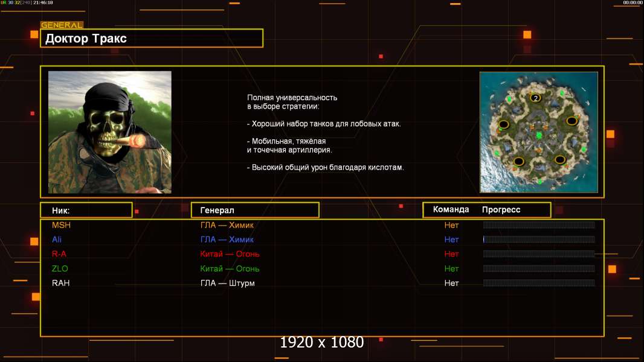
Task: Click line about Мобильная, тяжёлая артиллерия
Action: click(289, 145)
